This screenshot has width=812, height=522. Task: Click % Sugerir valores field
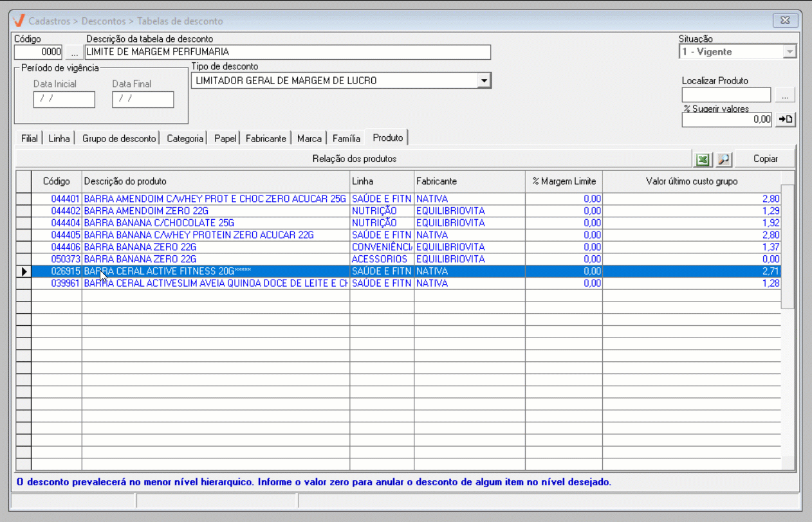[727, 120]
